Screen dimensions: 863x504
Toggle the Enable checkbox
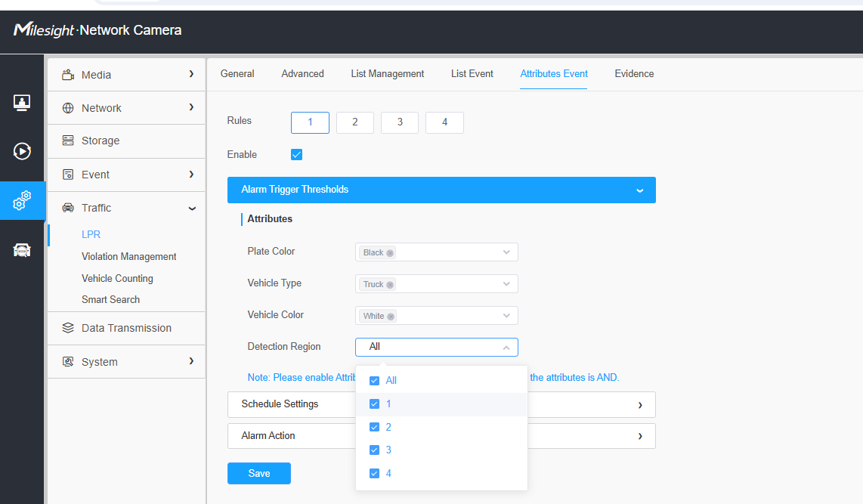[297, 155]
